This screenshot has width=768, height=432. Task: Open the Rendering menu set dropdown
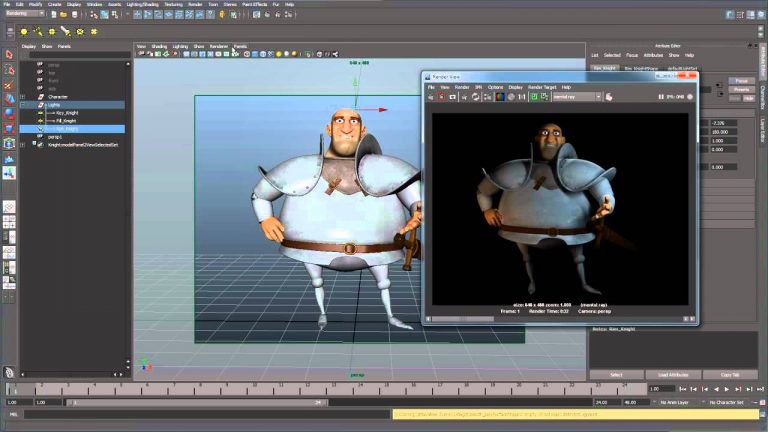click(x=24, y=14)
